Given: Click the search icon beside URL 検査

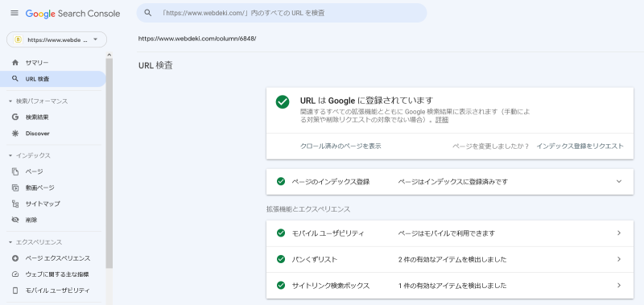Looking at the screenshot, I should (15, 79).
